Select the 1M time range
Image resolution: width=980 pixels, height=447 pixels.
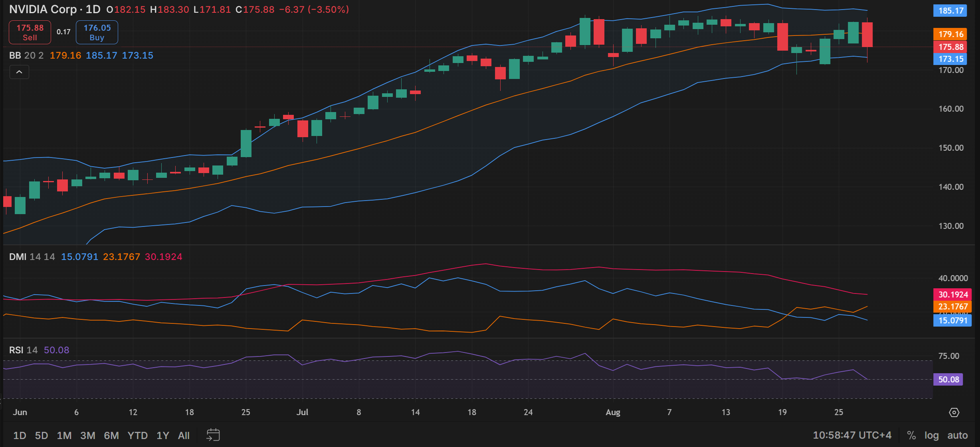tap(64, 435)
